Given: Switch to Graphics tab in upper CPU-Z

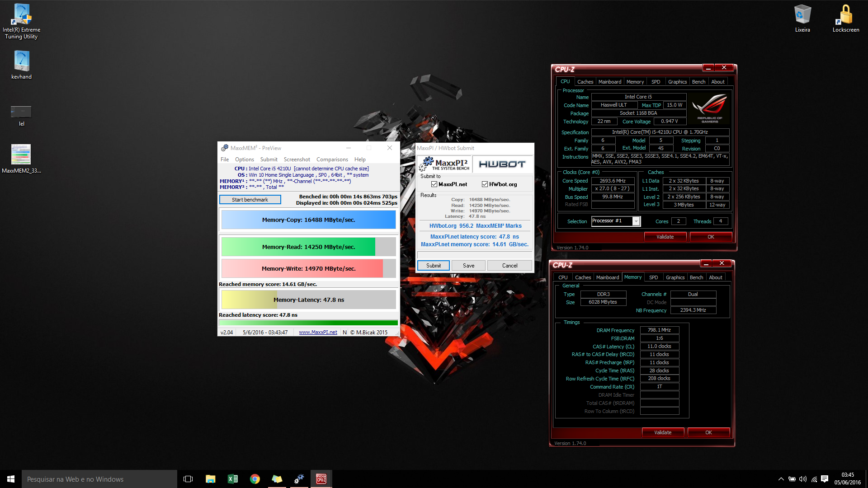Looking at the screenshot, I should tap(677, 82).
